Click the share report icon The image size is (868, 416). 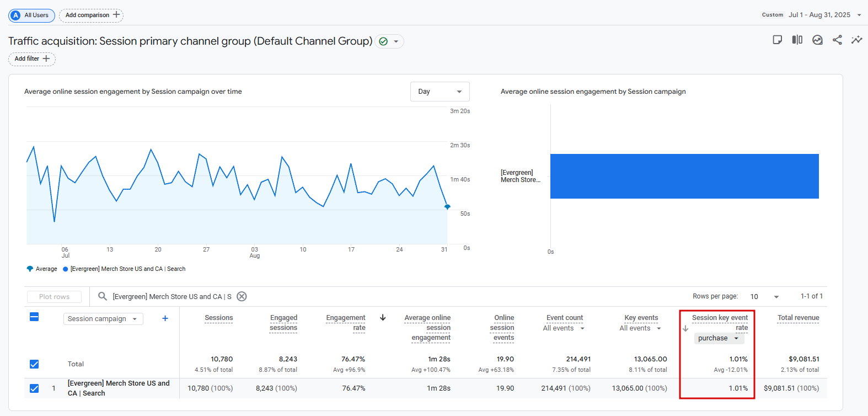click(x=837, y=40)
